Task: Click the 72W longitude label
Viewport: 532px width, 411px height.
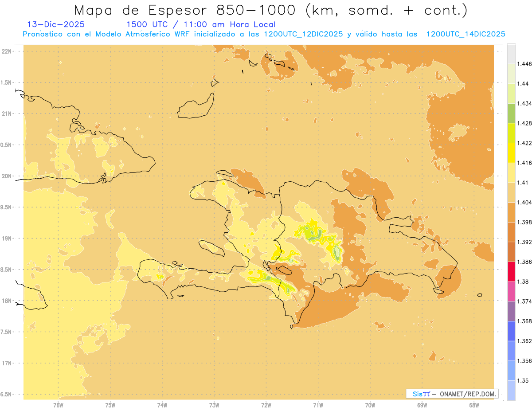Action: pyautogui.click(x=266, y=404)
